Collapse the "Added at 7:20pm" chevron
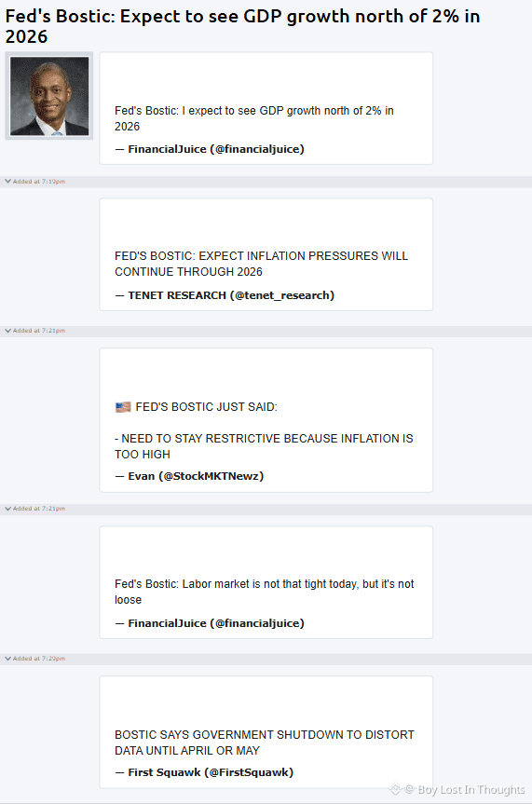The height and width of the screenshot is (804, 532). [7, 659]
